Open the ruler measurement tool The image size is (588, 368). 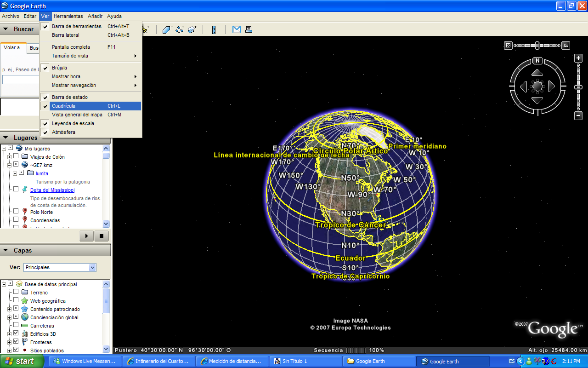[x=214, y=29]
